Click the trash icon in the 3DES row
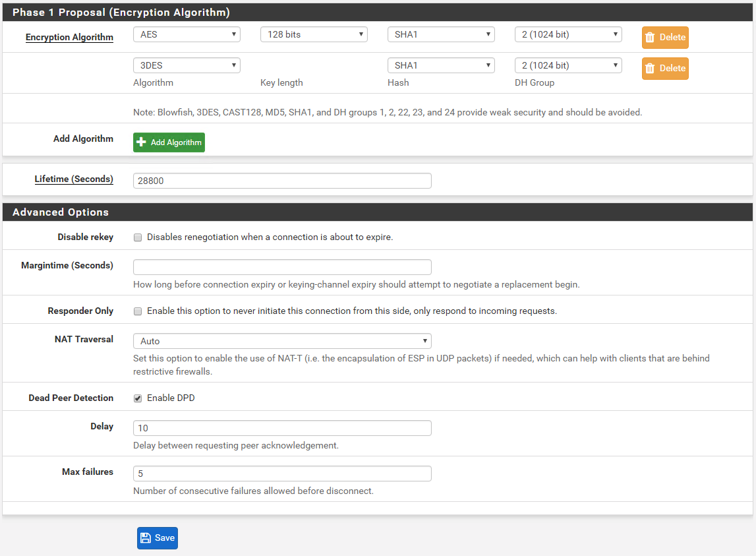The image size is (756, 556). coord(650,69)
